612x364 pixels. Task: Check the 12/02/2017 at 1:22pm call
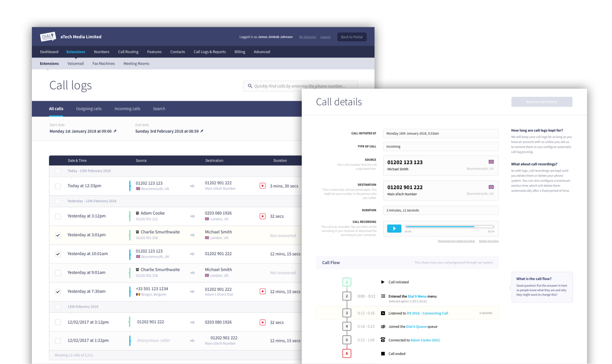[x=58, y=341]
